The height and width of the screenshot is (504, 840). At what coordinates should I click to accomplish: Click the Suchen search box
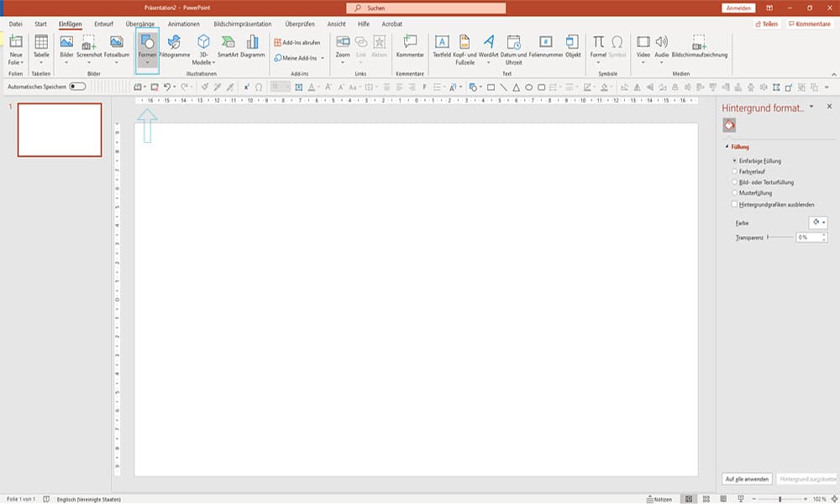(x=426, y=8)
